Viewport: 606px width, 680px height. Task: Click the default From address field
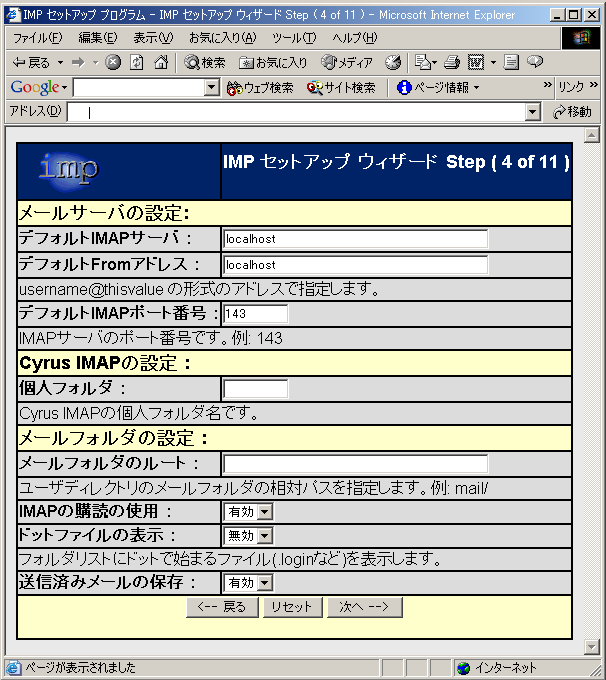point(355,265)
